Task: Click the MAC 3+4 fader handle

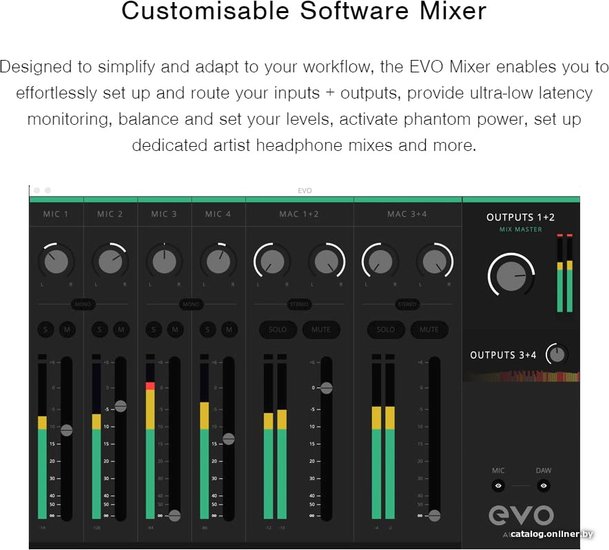Action: 434,515
